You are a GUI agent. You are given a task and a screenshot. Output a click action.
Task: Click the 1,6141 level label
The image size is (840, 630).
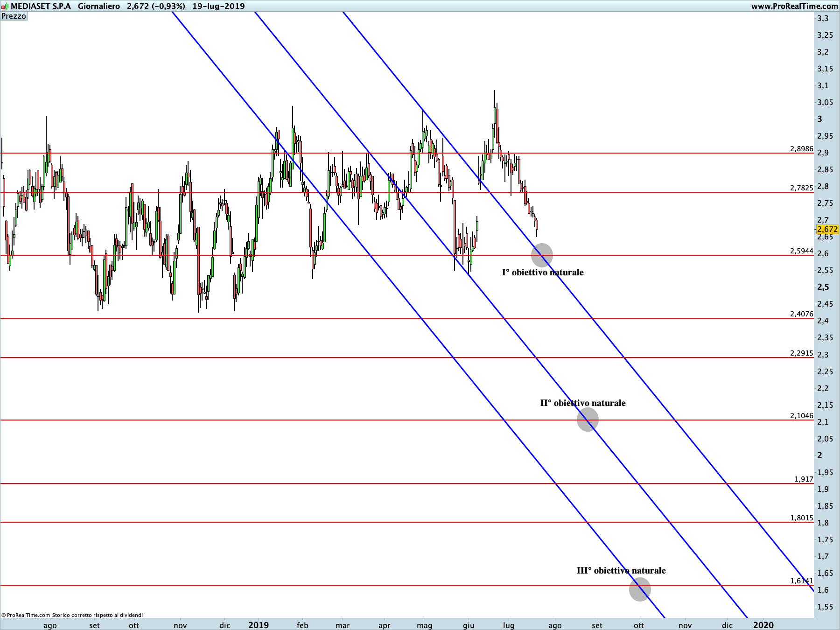click(801, 581)
